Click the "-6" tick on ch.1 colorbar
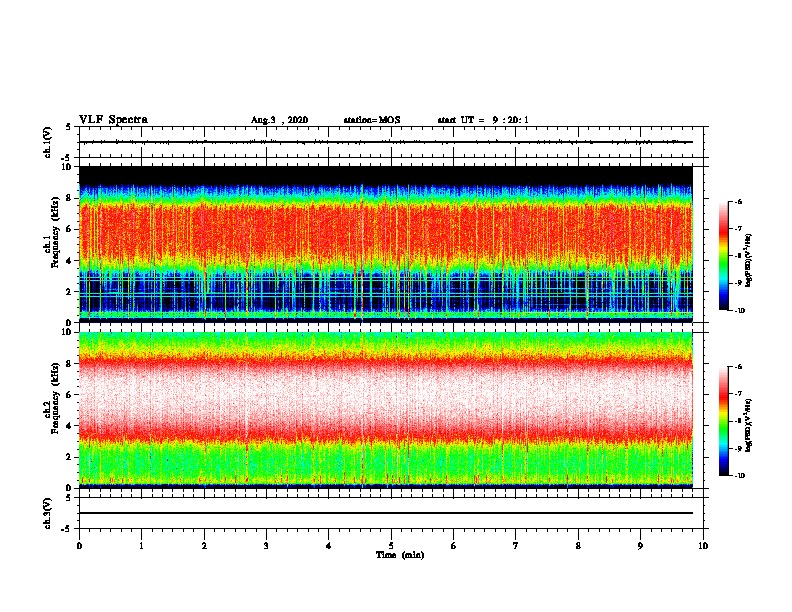The width and height of the screenshot is (792, 612). [738, 202]
